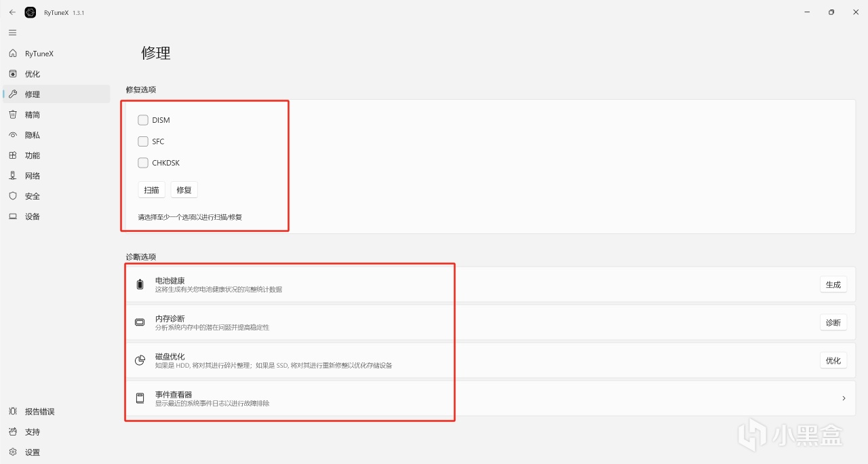Go to the 精简 menu label

(33, 115)
